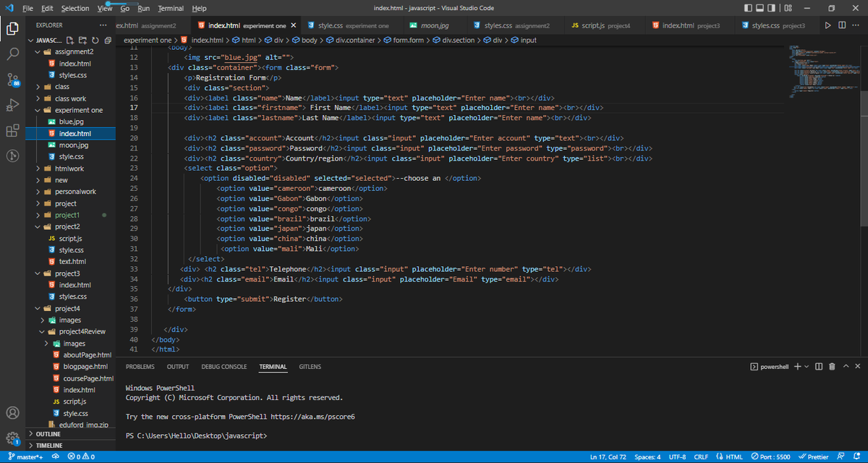
Task: Open the Terminal menu
Action: (171, 8)
